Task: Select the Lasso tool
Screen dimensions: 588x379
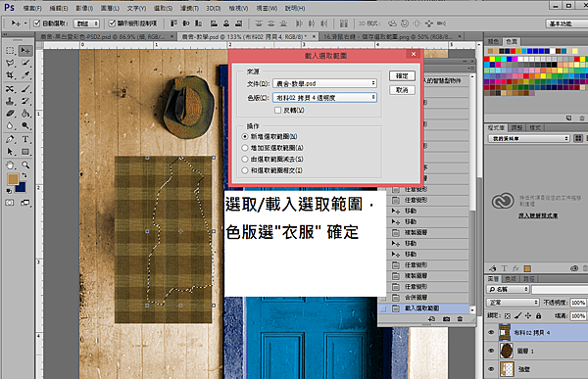Action: 10,63
